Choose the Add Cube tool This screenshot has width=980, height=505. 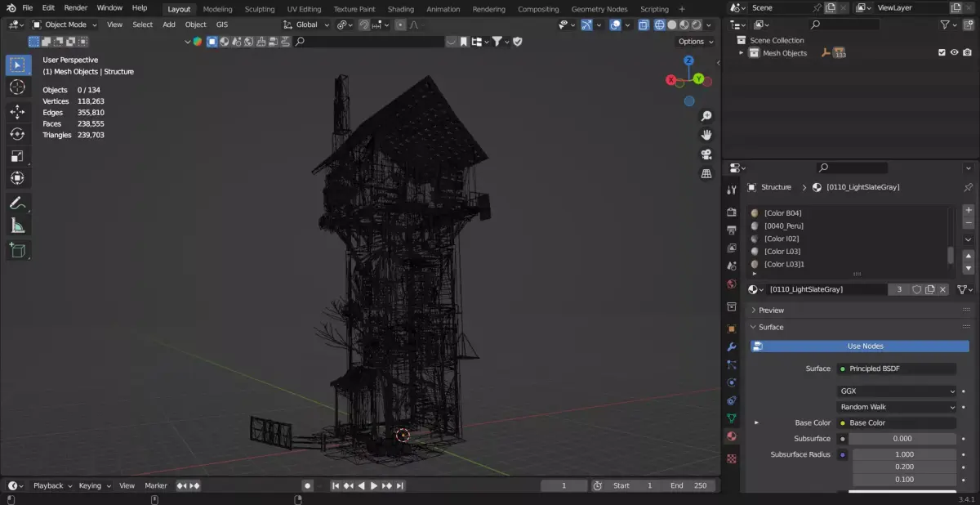[x=17, y=250]
